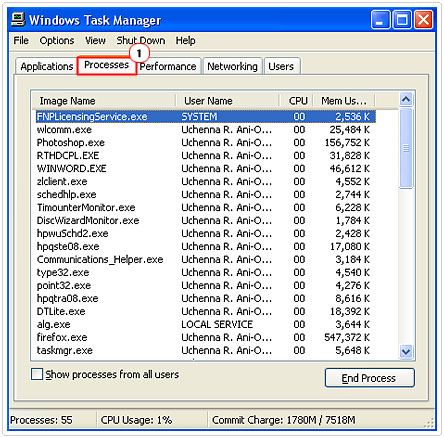Open the Options menu

point(57,41)
